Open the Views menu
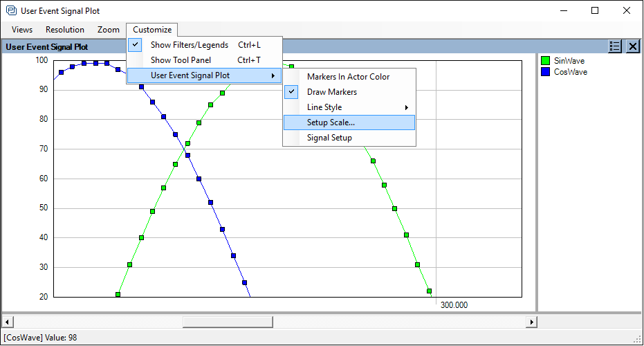 pos(21,30)
